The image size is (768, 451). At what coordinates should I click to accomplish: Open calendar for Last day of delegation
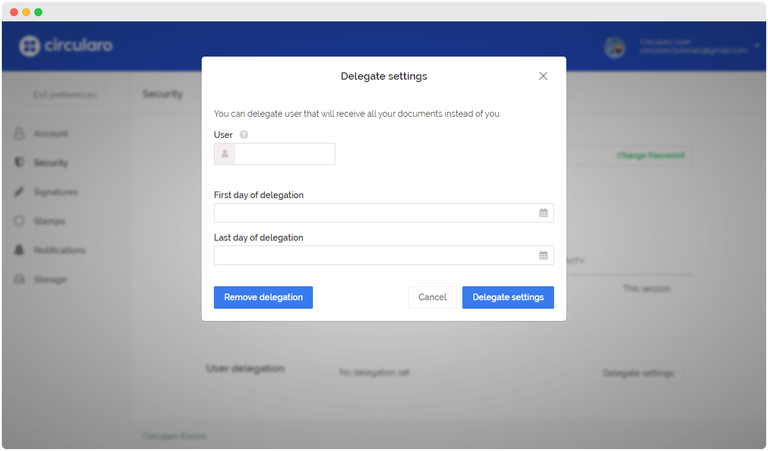click(x=543, y=256)
